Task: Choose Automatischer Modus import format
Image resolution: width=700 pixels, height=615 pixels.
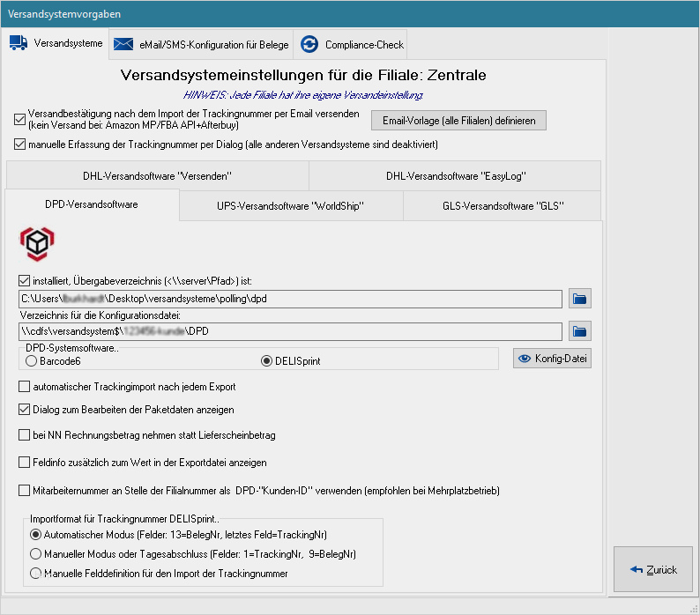Action: pos(36,534)
